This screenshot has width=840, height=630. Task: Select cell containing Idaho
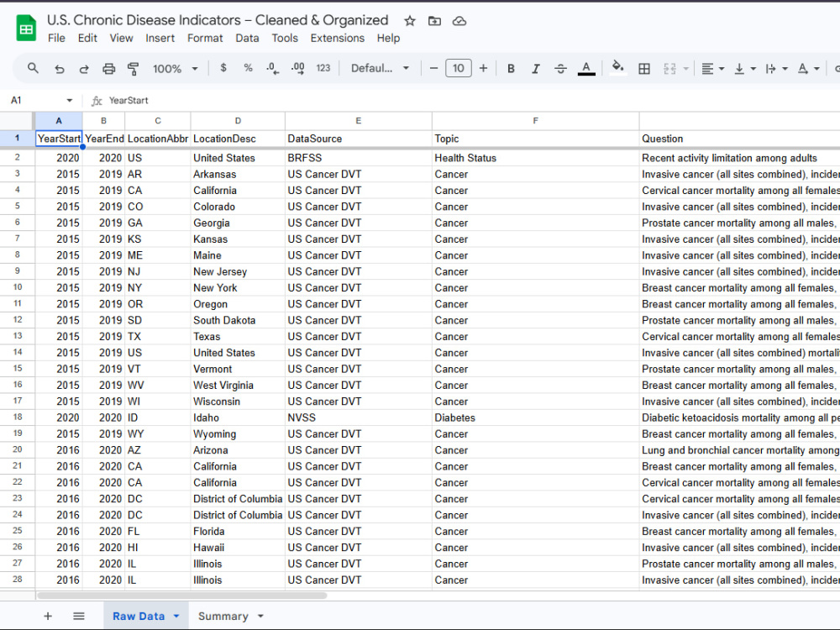238,417
